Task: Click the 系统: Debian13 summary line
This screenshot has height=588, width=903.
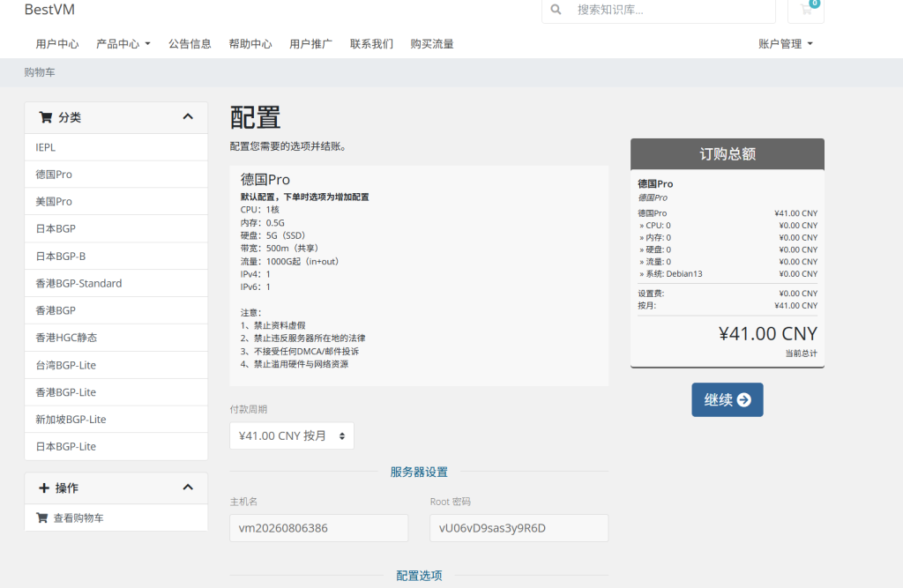Action: pos(728,273)
